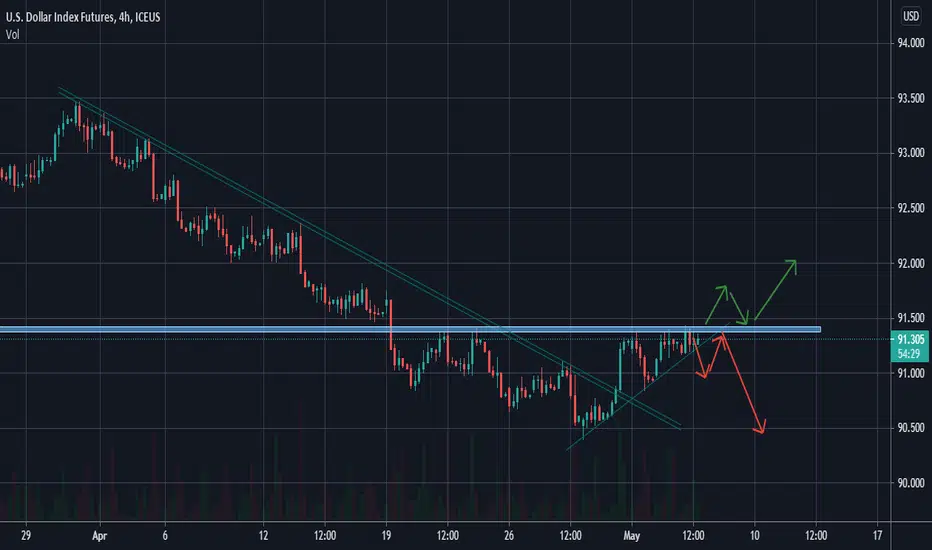Click the 93.000 price axis label
Image resolution: width=932 pixels, height=550 pixels.
(911, 153)
